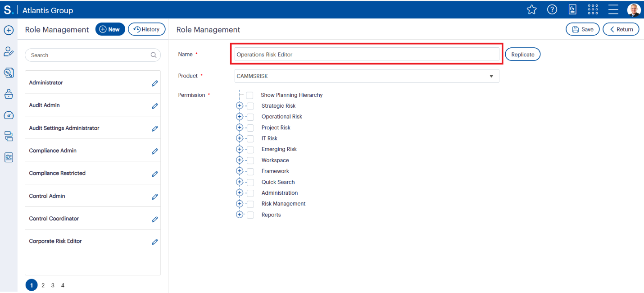Open the basket icon in left sidebar

click(9, 94)
